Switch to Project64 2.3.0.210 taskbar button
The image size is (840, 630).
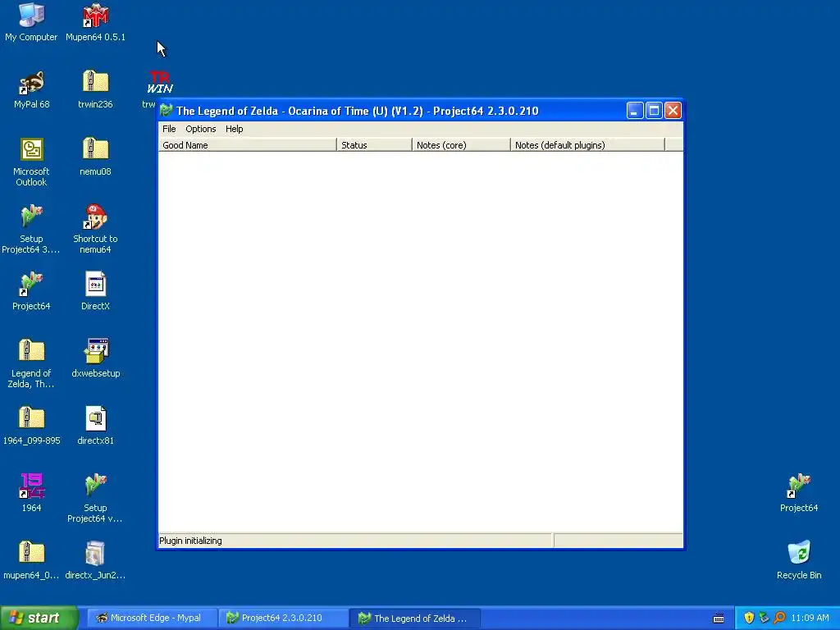[283, 618]
